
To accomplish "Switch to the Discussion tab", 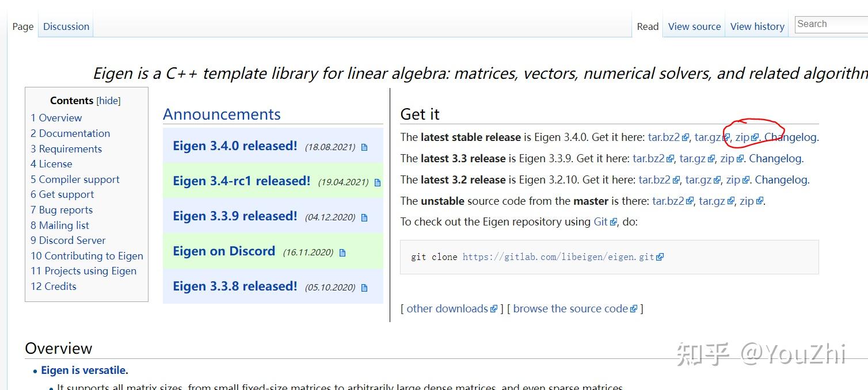I will click(66, 26).
